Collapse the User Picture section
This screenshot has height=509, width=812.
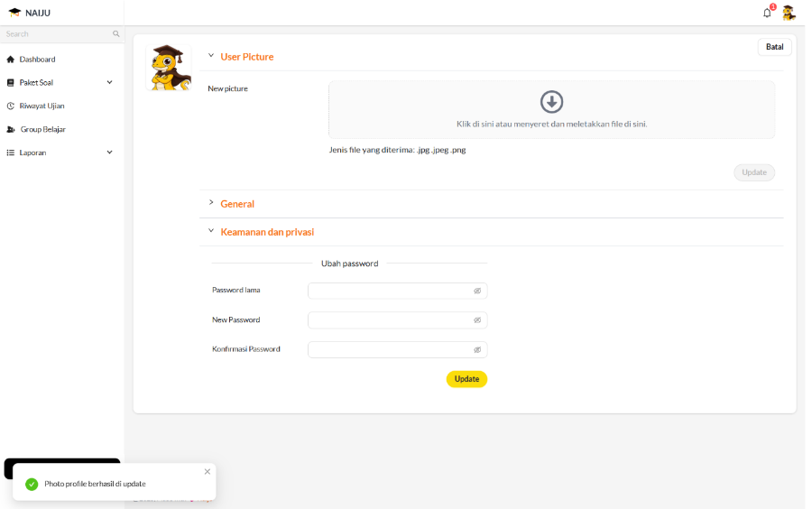point(211,55)
